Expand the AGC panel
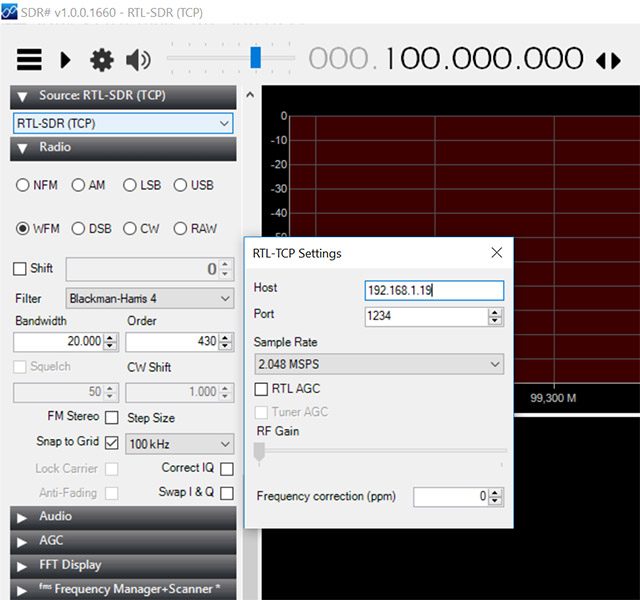Image resolution: width=640 pixels, height=600 pixels. coord(123,541)
